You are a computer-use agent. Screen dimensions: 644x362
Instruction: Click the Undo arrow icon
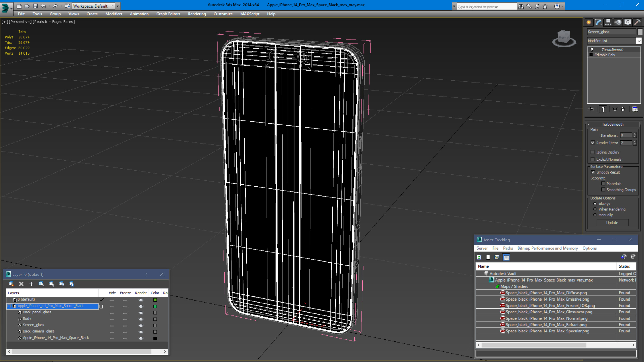pyautogui.click(x=43, y=6)
